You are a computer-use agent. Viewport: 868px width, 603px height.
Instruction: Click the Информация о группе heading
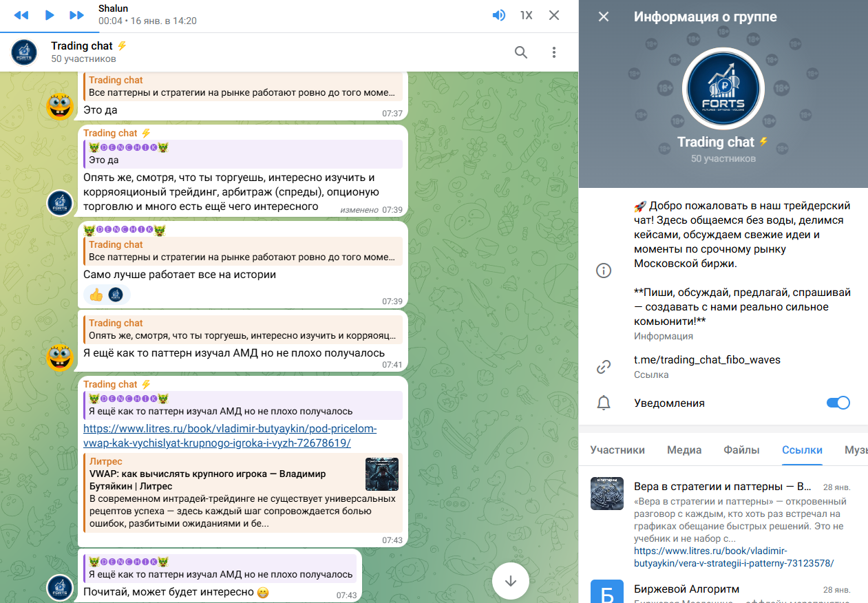706,17
